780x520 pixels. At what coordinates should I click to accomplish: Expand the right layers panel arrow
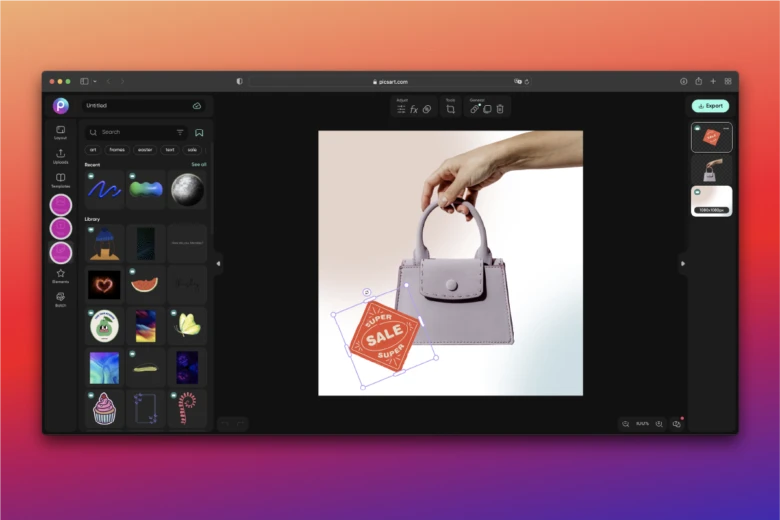683,264
